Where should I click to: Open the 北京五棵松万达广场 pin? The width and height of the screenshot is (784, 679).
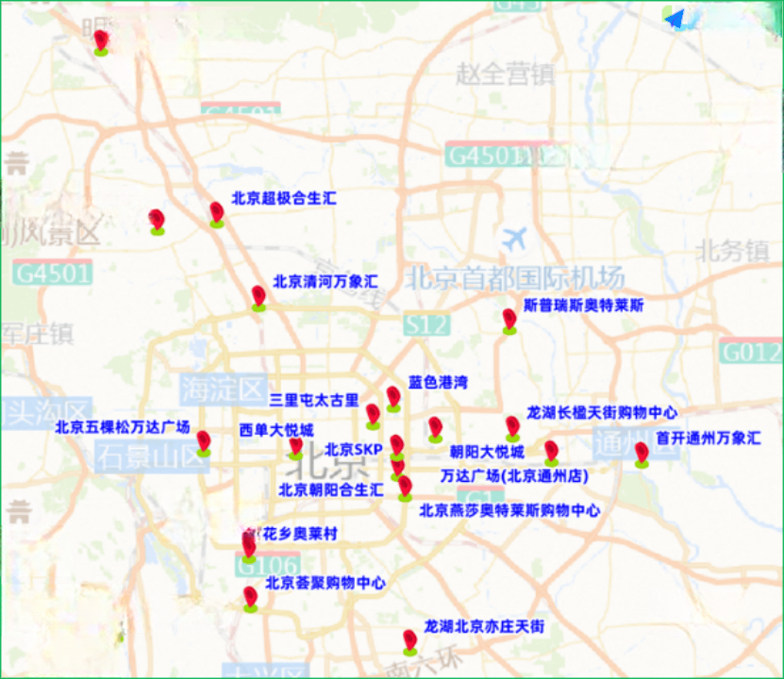[204, 443]
